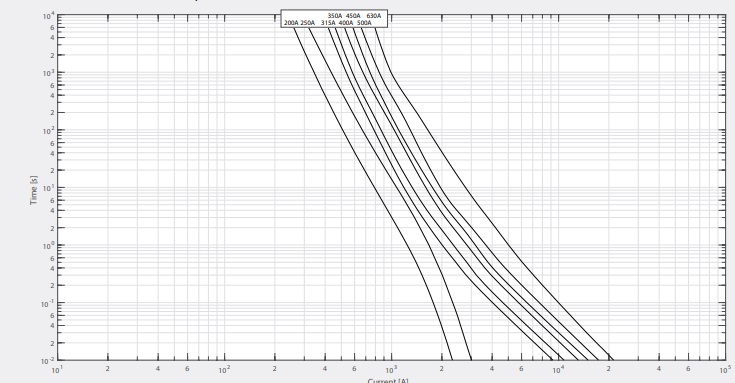
Task: Click the 10^2 tick label on Current axis
Action: pos(224,370)
